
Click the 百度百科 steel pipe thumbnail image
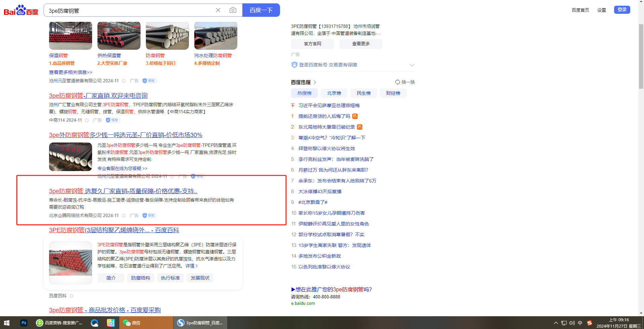click(71, 263)
